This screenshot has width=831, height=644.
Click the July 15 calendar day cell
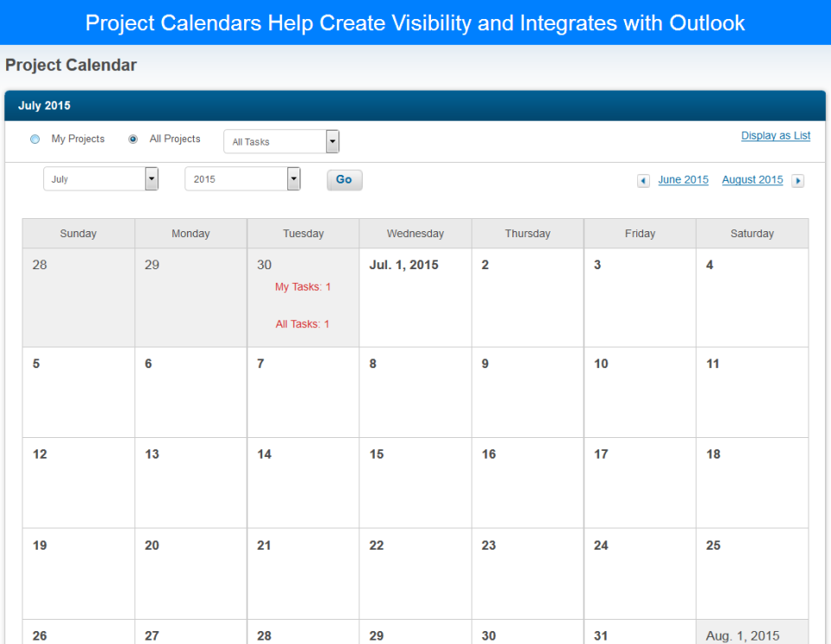coord(415,482)
